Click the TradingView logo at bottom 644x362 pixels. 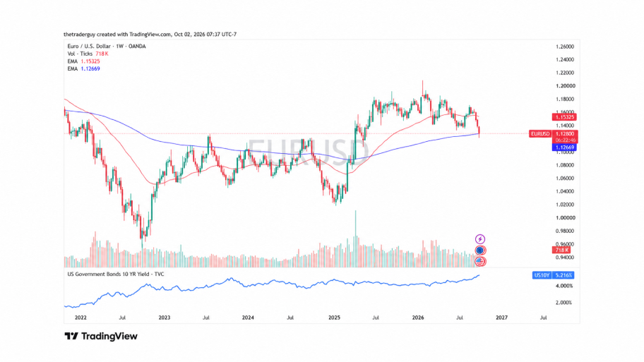tap(101, 336)
